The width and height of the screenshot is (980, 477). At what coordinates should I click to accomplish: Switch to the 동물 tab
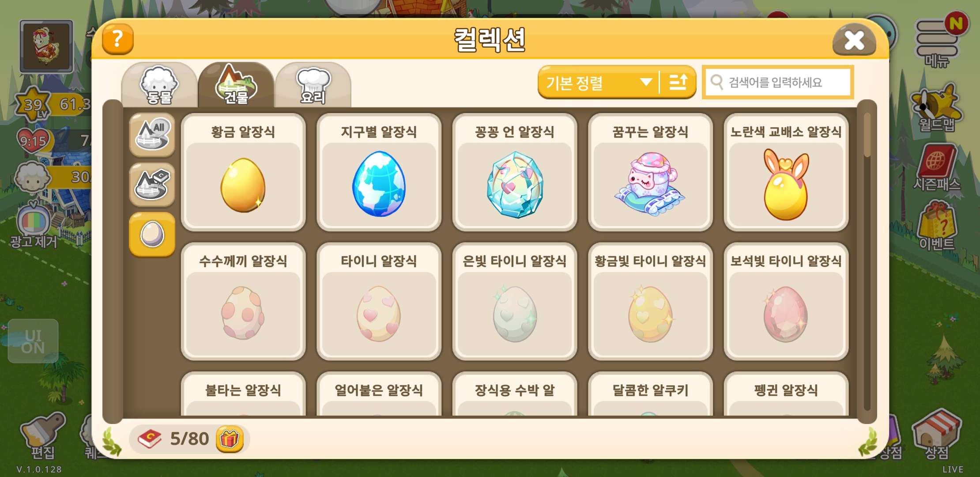coord(159,85)
